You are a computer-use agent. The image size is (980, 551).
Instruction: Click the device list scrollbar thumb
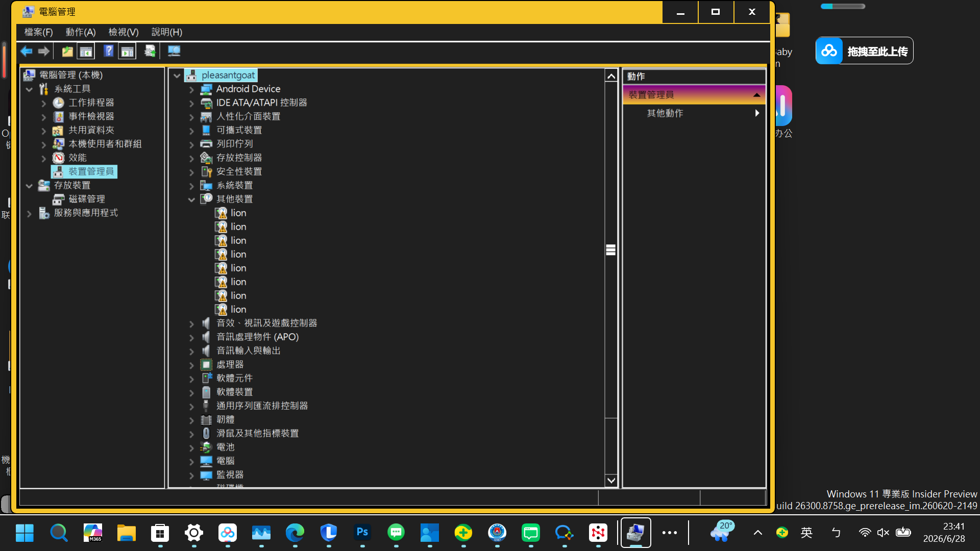coord(611,250)
